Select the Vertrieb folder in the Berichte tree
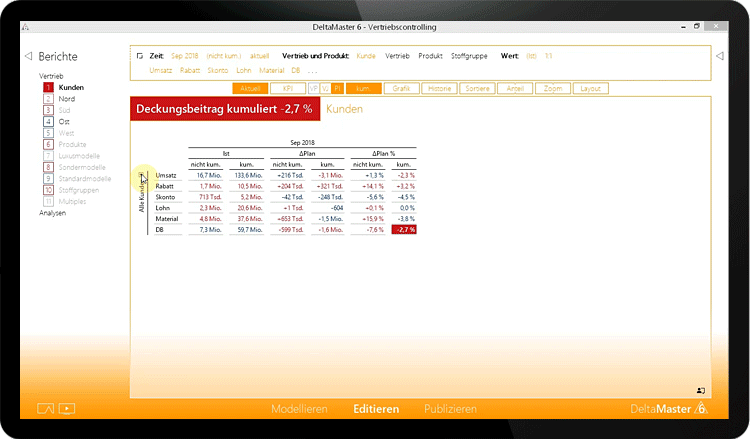Image resolution: width=750 pixels, height=439 pixels. coord(51,76)
